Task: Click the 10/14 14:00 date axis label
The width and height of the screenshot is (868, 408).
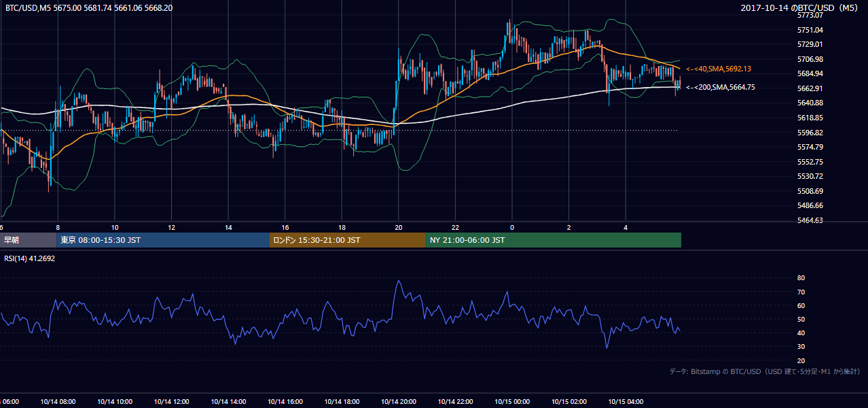Action: click(x=228, y=401)
